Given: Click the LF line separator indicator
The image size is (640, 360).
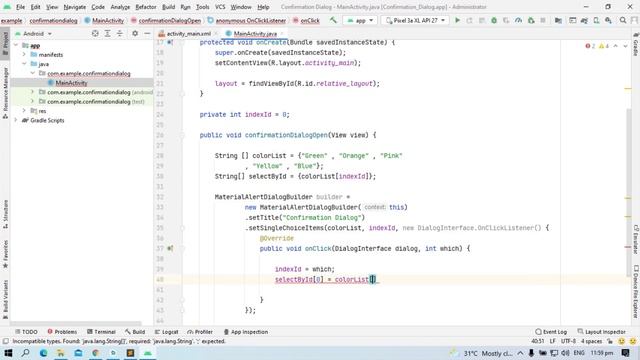Looking at the screenshot, I should pyautogui.click(x=553, y=341).
